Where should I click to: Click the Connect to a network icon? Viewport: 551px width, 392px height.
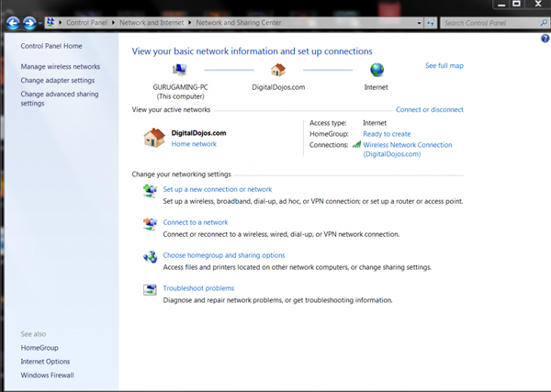click(150, 223)
